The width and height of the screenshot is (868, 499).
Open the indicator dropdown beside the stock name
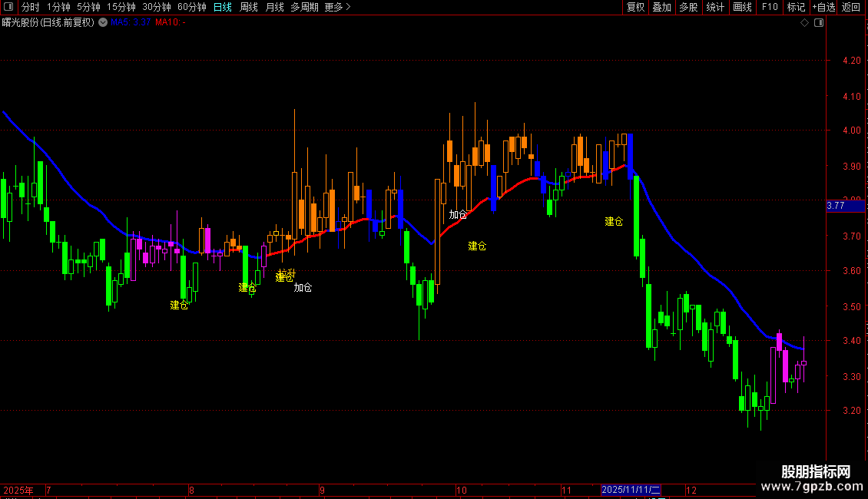pos(103,22)
